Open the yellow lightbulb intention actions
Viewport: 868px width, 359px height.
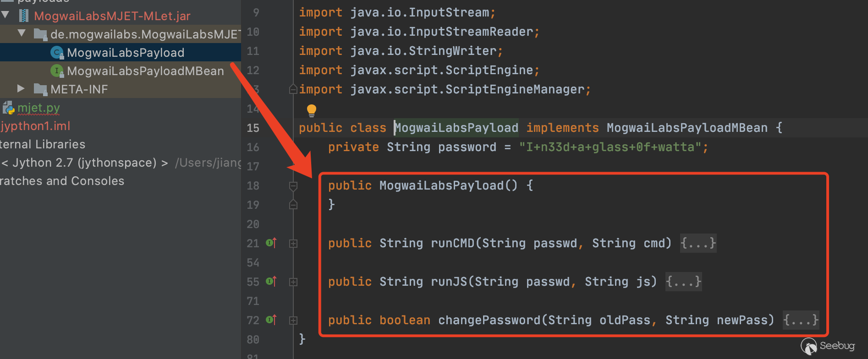point(312,110)
